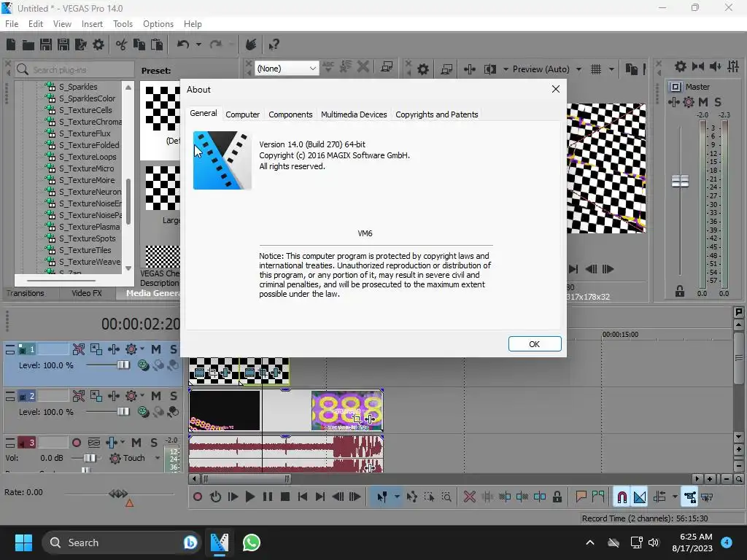Screen dimensions: 747x560
Task: Click the Overlays grid icon in preview
Action: (596, 69)
